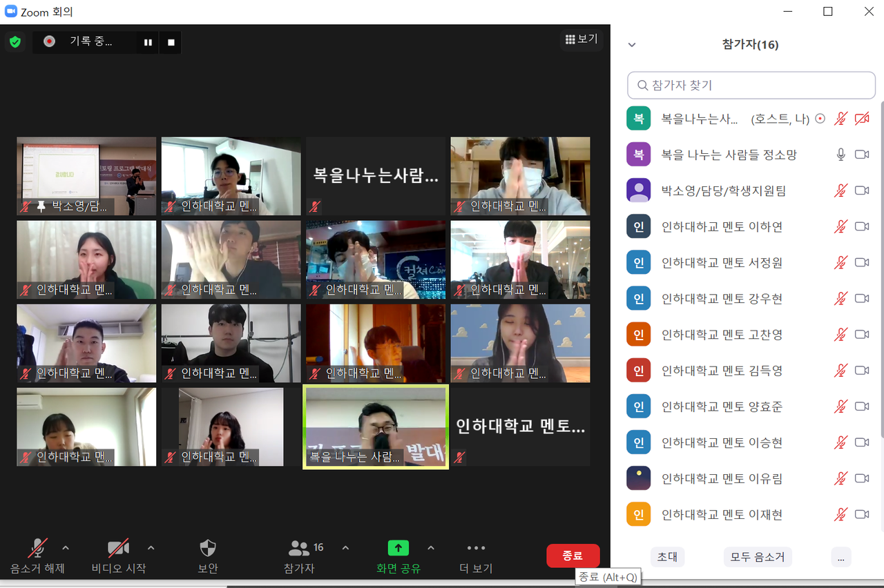Click 모두 음소거 mute all button

tap(758, 557)
